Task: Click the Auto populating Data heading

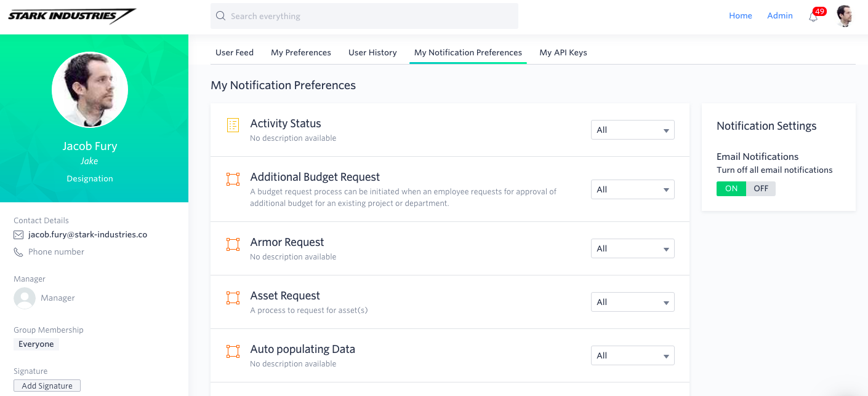Action: [x=303, y=349]
